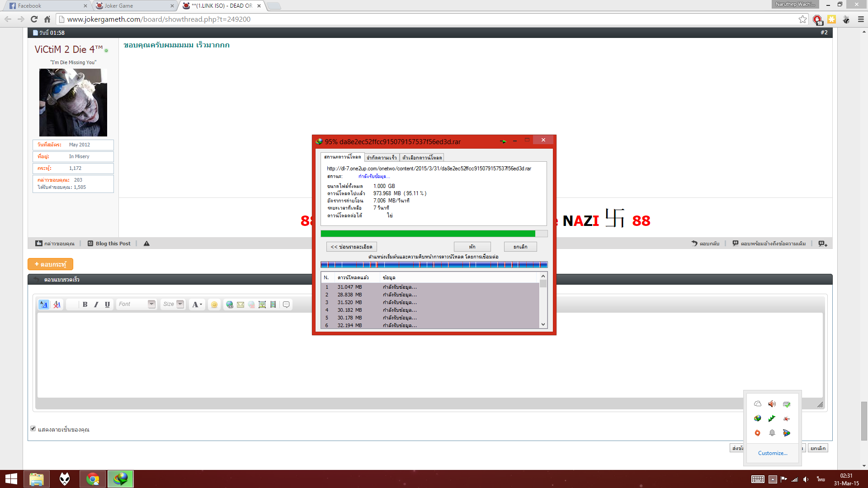
Task: Click the Customize link in system tray popup
Action: (x=773, y=453)
